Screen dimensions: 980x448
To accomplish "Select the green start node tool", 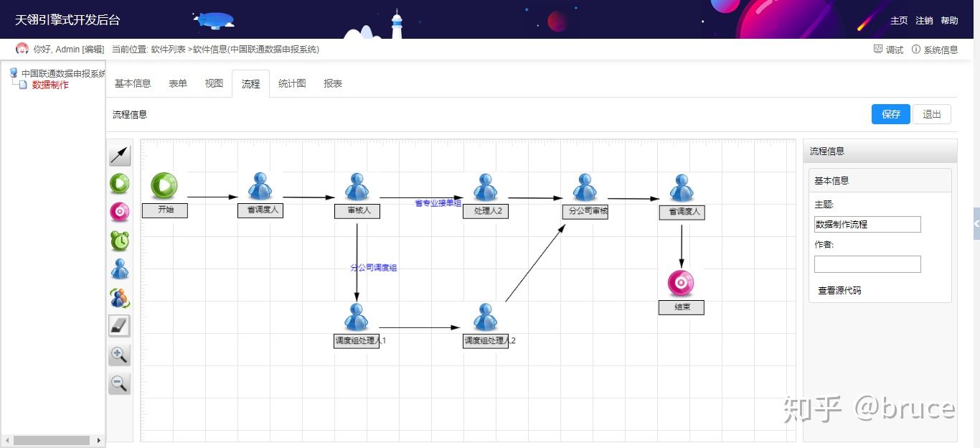I will click(x=120, y=184).
